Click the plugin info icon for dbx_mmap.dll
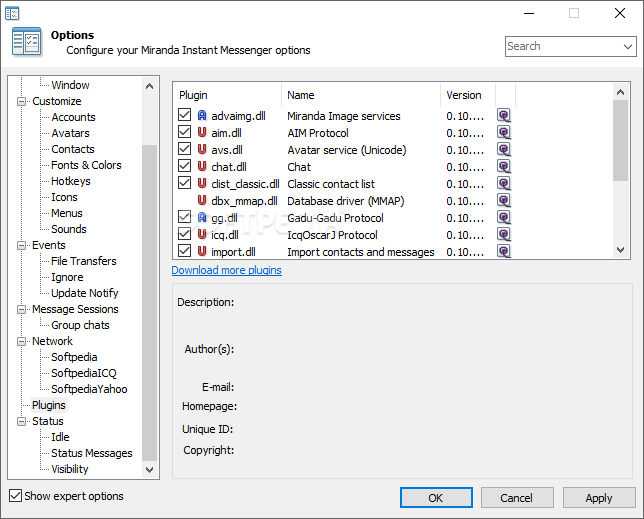 tap(504, 200)
